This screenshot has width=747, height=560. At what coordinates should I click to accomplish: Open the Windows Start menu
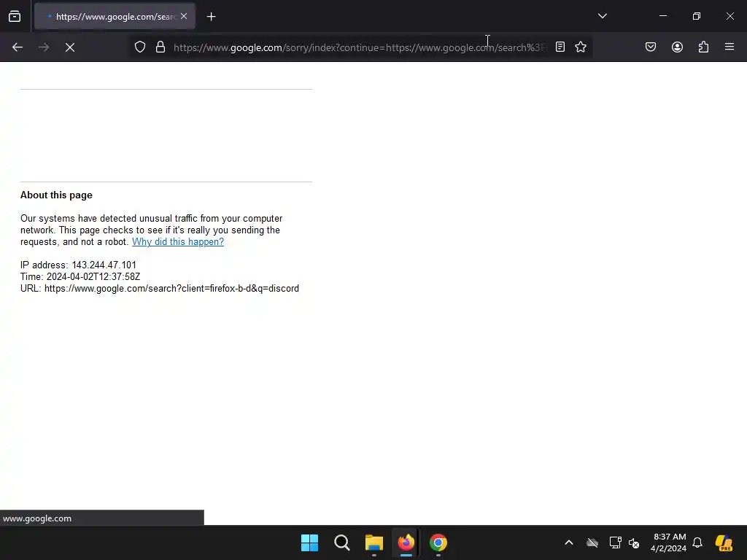[x=309, y=542]
